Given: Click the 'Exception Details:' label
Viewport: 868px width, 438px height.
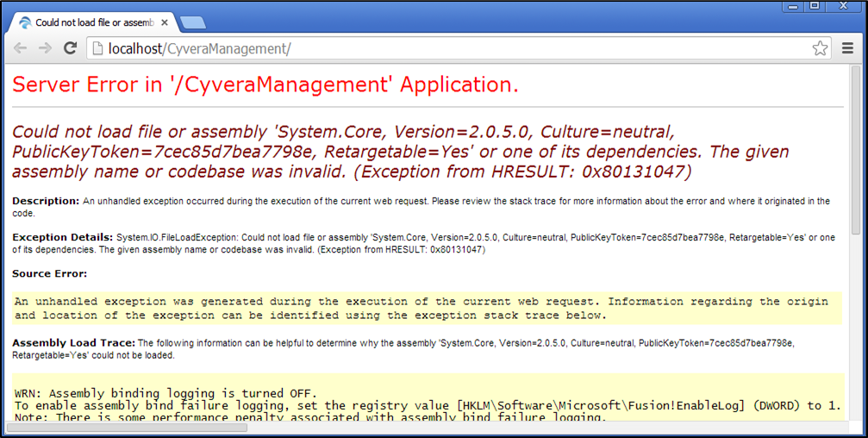Looking at the screenshot, I should click(x=63, y=238).
